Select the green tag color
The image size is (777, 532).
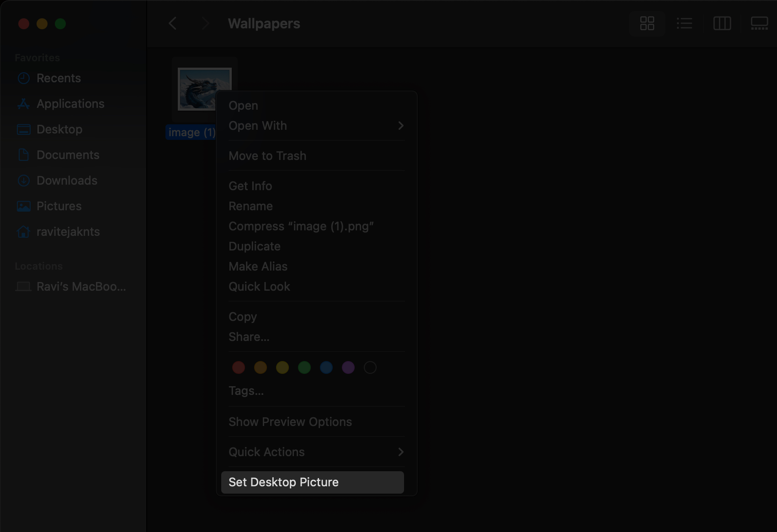(304, 367)
